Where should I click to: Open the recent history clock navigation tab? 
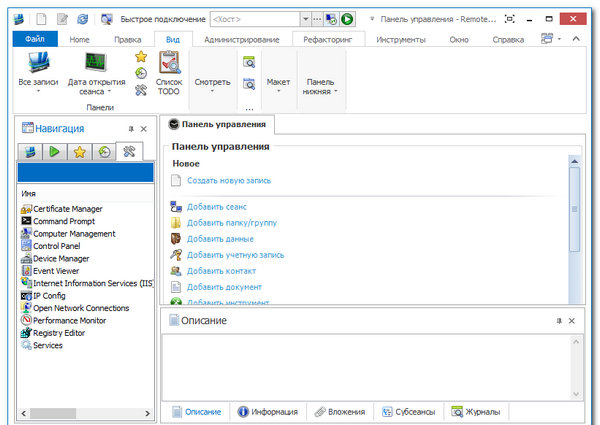(103, 152)
